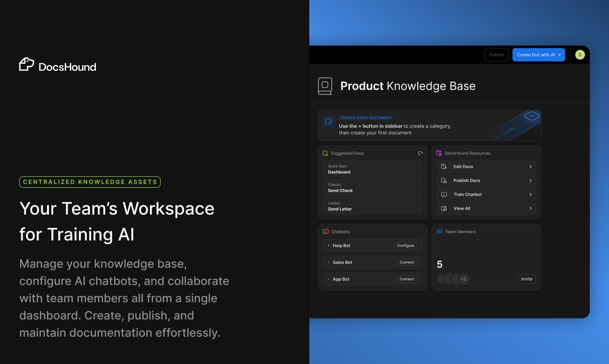Connect the App Bot

coord(407,279)
